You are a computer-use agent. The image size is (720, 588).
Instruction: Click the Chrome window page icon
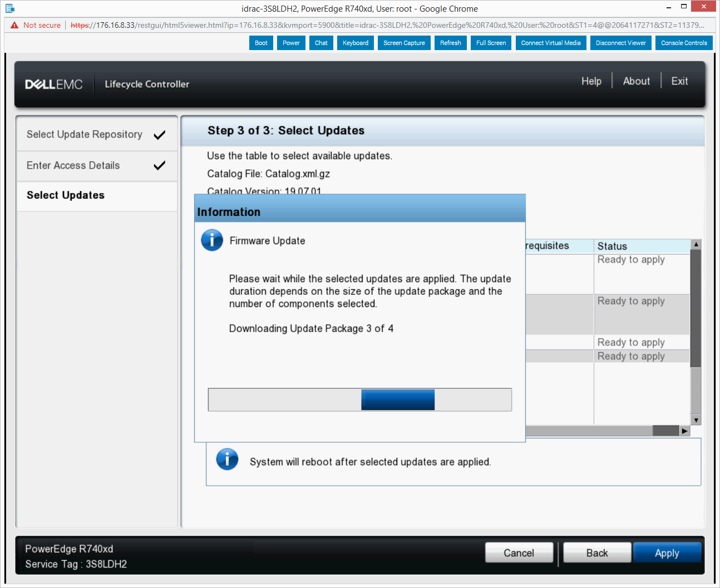10,8
